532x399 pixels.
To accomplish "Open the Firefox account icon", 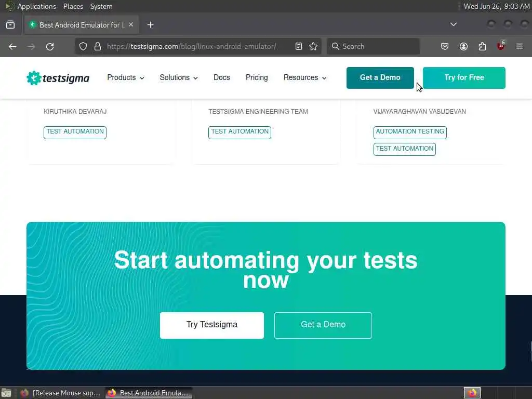I will (463, 46).
